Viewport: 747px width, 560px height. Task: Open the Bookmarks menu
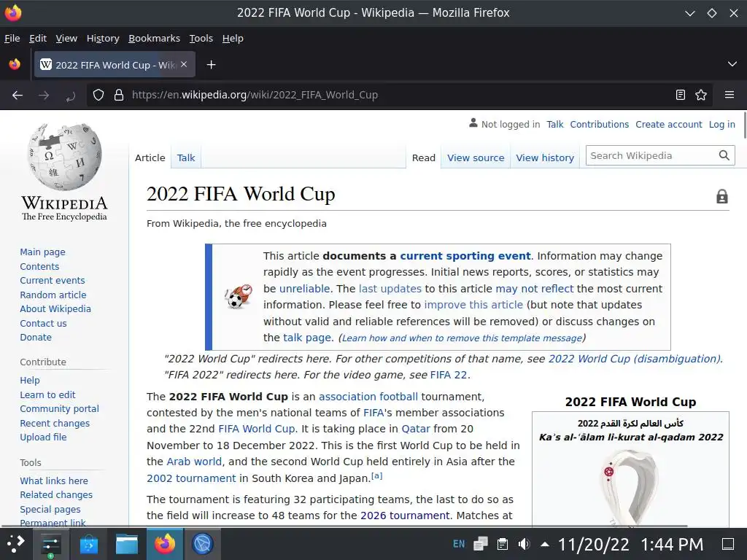155,38
